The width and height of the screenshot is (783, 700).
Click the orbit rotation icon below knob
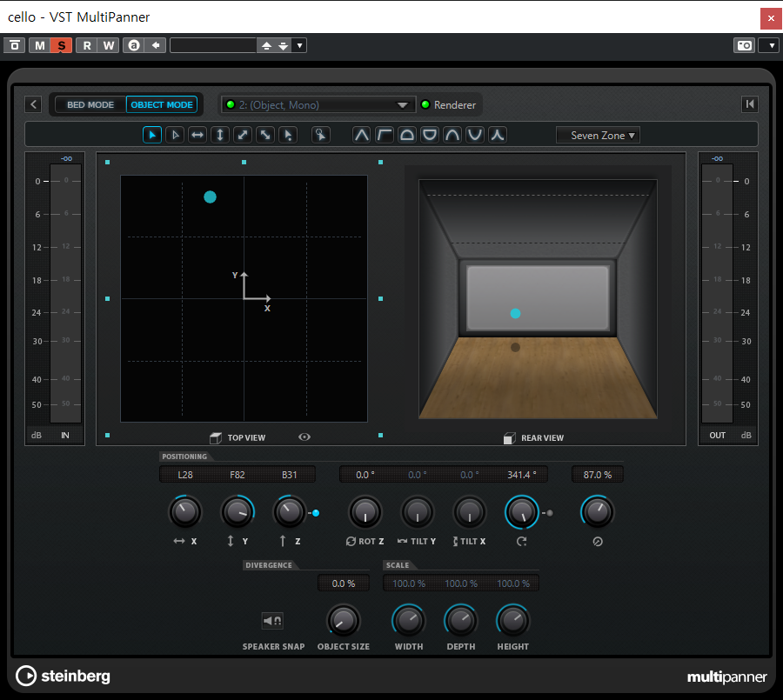click(522, 541)
